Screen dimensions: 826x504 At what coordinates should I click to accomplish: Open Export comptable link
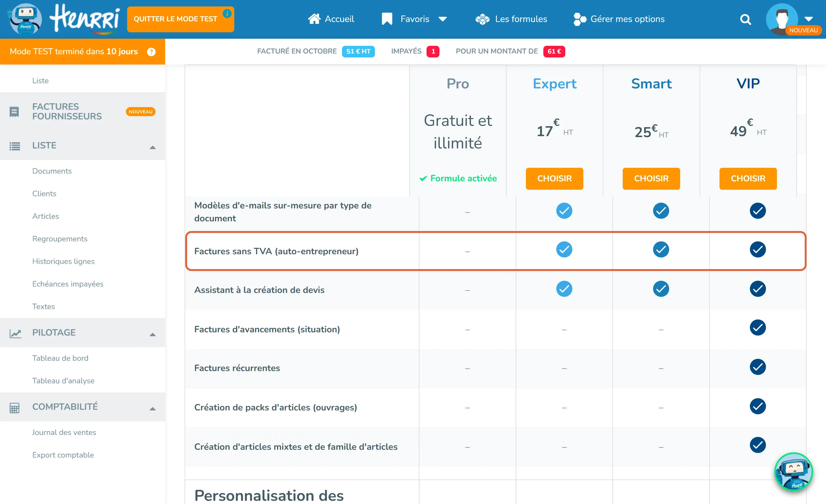click(x=63, y=455)
